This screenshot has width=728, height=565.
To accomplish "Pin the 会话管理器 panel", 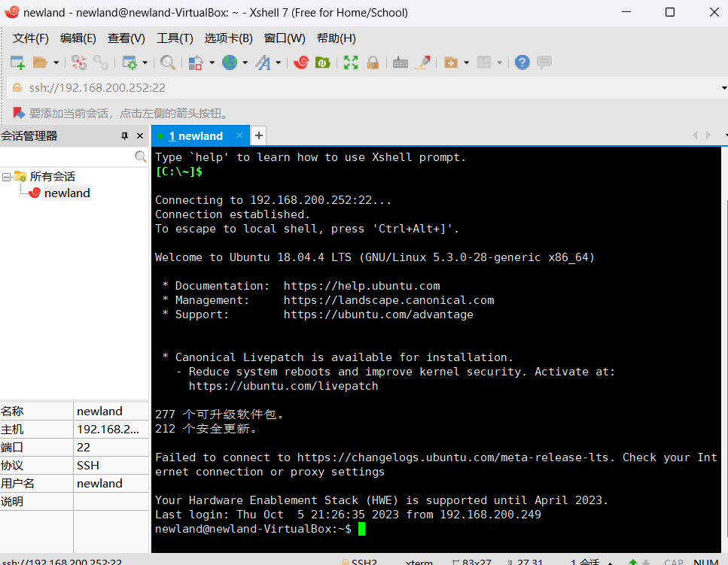I will (x=124, y=136).
